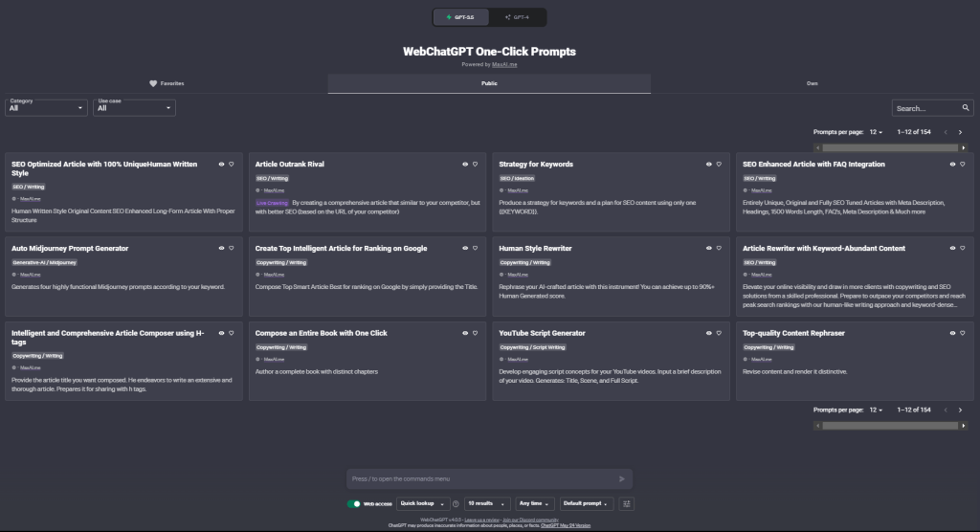This screenshot has width=980, height=532.
Task: Expand the Use case dropdown
Action: 134,108
